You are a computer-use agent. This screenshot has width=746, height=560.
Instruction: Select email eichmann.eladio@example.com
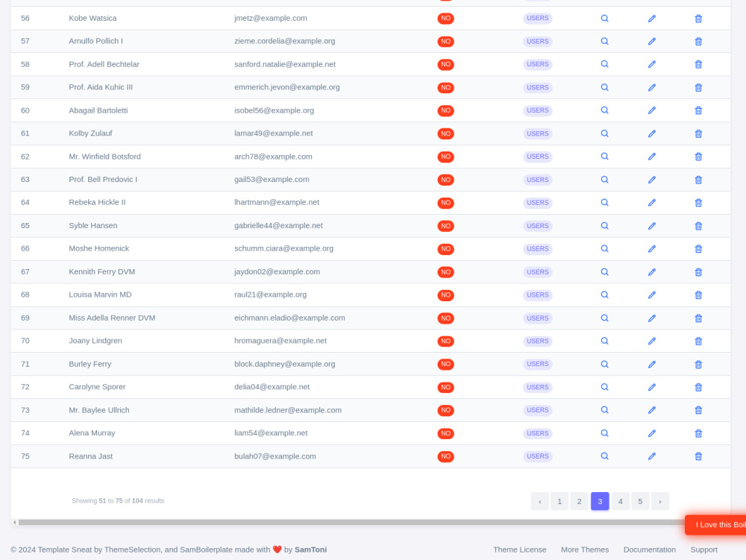(289, 318)
